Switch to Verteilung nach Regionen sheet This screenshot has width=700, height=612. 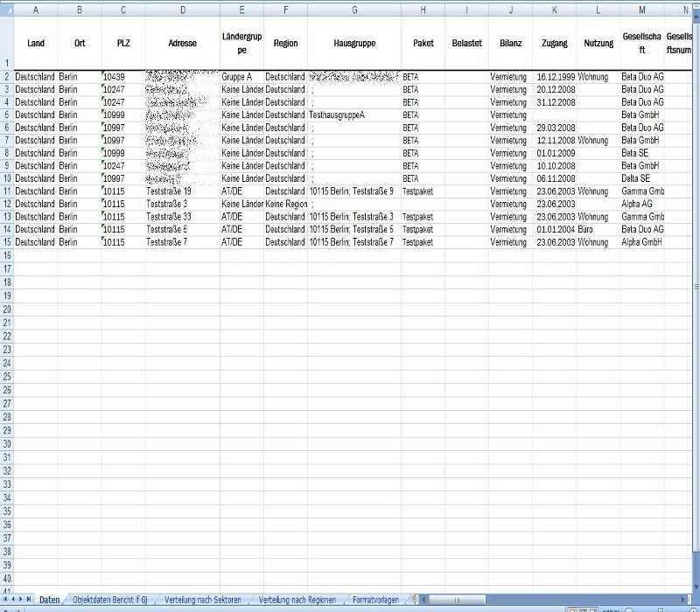(x=297, y=600)
